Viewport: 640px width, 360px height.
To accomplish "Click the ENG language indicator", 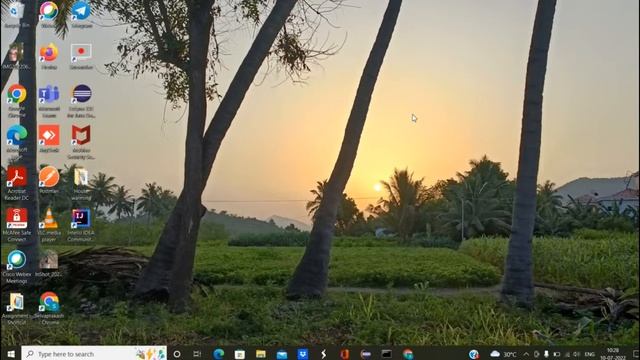I will click(x=589, y=354).
